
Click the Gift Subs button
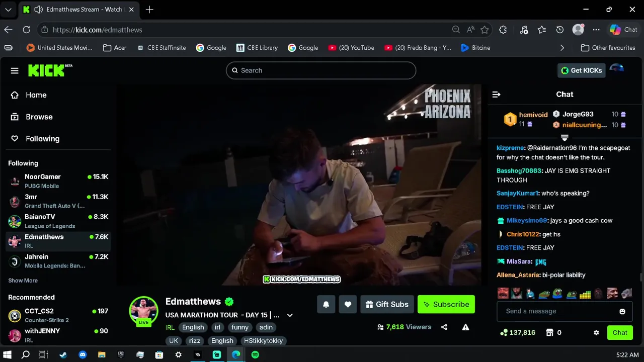(x=387, y=304)
